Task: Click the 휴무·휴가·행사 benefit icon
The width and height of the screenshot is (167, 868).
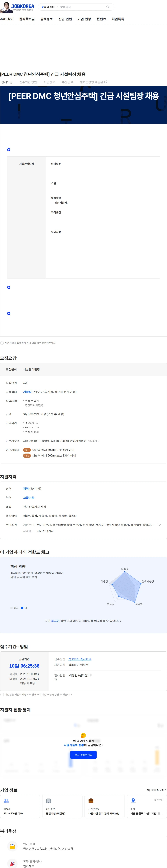Action: point(13,864)
